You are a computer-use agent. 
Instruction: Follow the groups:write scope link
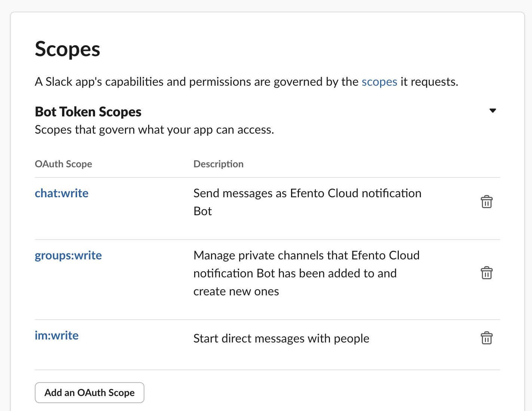pos(68,255)
